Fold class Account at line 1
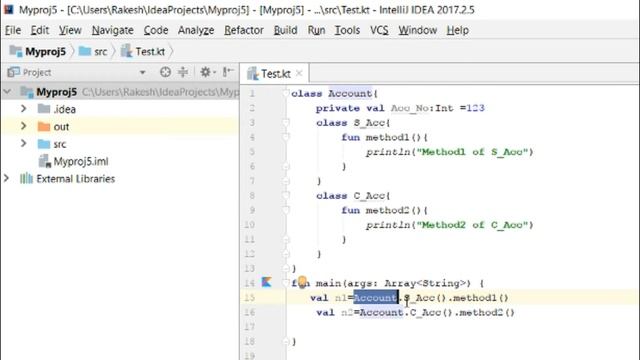 coord(286,93)
